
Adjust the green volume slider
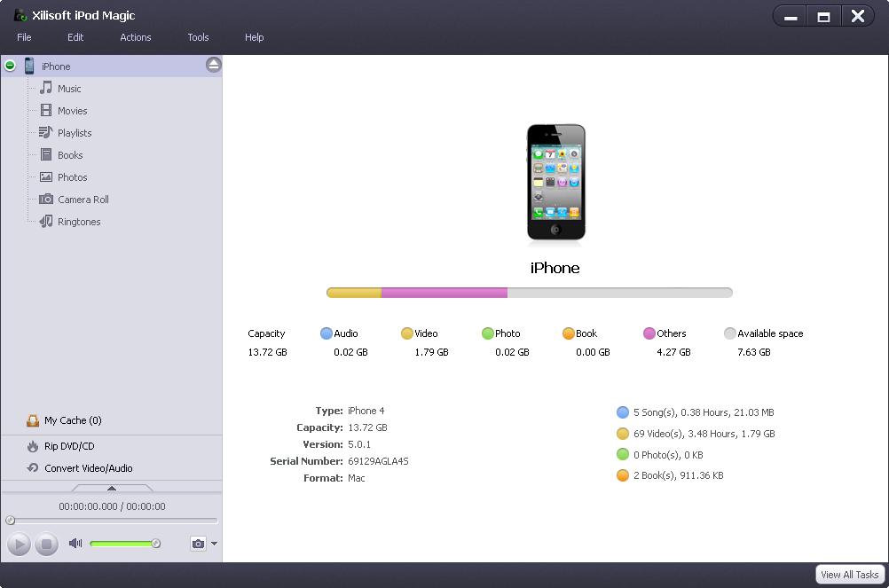[x=125, y=544]
